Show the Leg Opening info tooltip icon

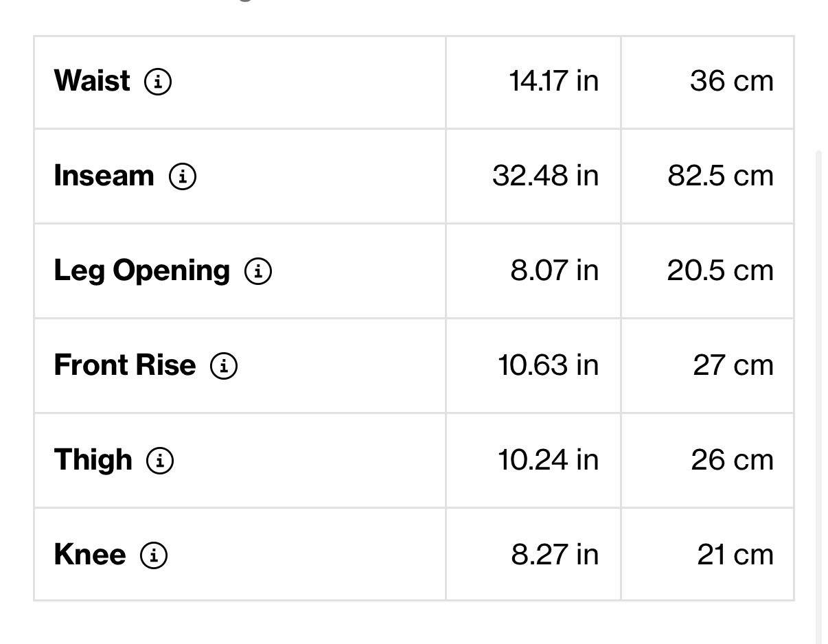pyautogui.click(x=258, y=271)
